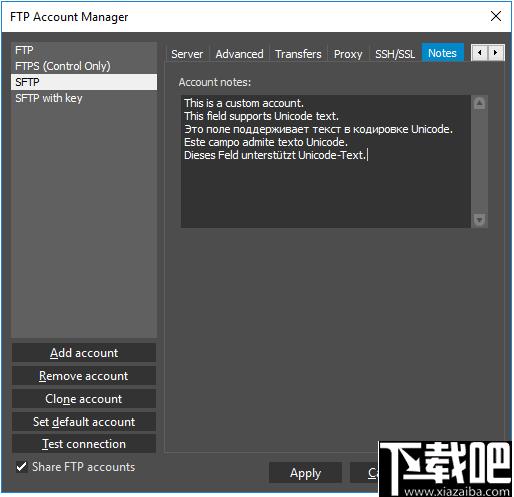
Task: Click the Test connection button
Action: pos(84,444)
